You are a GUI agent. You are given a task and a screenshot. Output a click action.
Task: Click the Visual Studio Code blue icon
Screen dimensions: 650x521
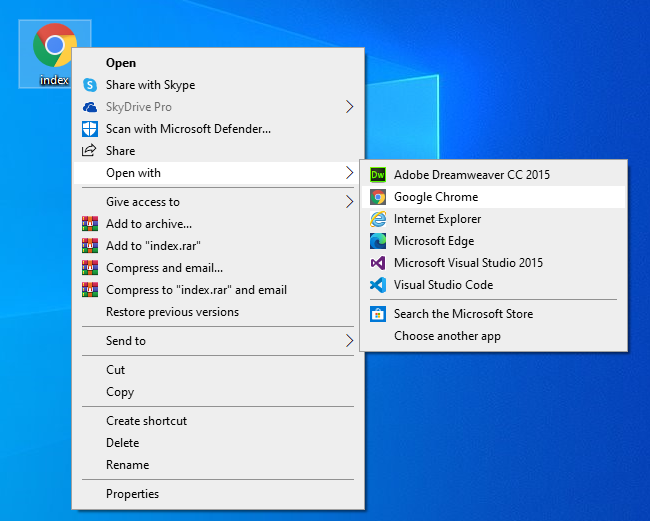[x=378, y=285]
